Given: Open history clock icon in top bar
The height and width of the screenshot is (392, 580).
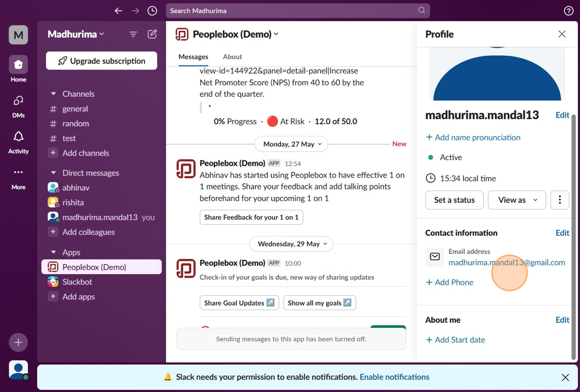Looking at the screenshot, I should 152,11.
